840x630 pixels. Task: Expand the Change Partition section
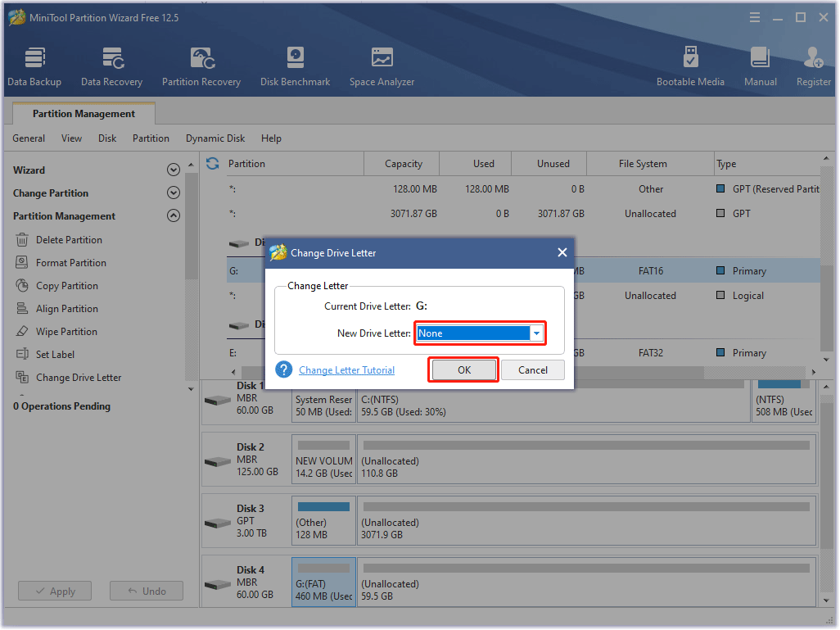tap(173, 193)
